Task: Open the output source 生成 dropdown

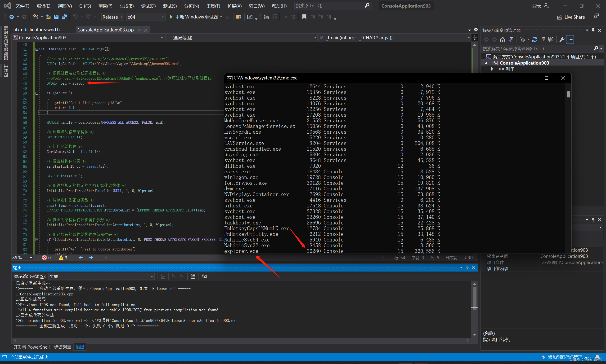Action: point(101,276)
